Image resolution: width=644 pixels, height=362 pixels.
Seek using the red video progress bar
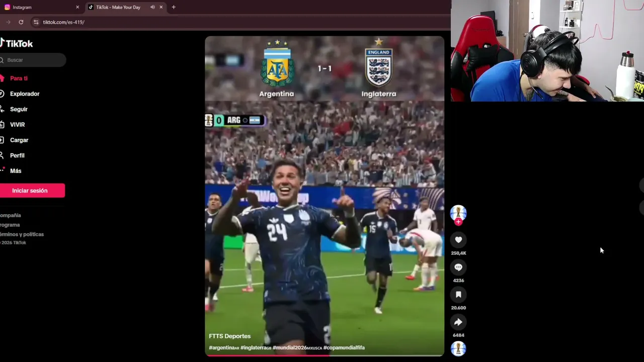pyautogui.click(x=325, y=355)
